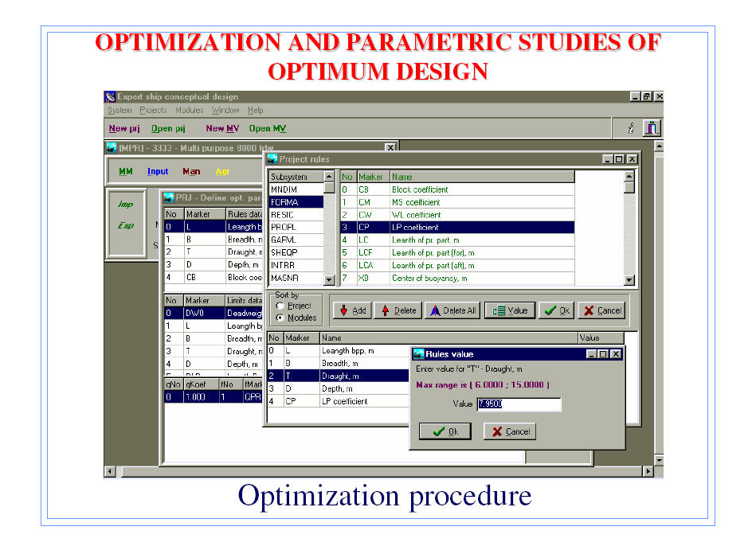Click Open MV in the toolbar
Viewport: 756px width, 550px height.
click(x=268, y=129)
